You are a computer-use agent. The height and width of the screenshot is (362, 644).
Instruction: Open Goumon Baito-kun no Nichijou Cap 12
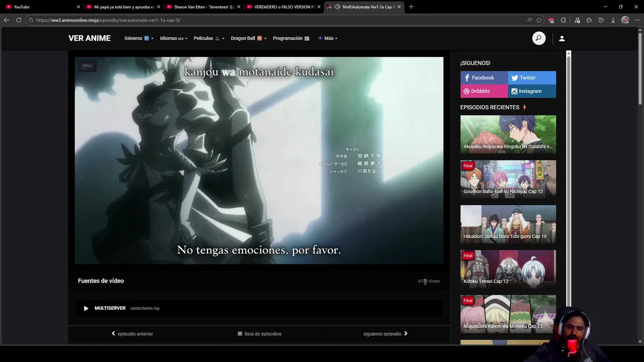508,179
